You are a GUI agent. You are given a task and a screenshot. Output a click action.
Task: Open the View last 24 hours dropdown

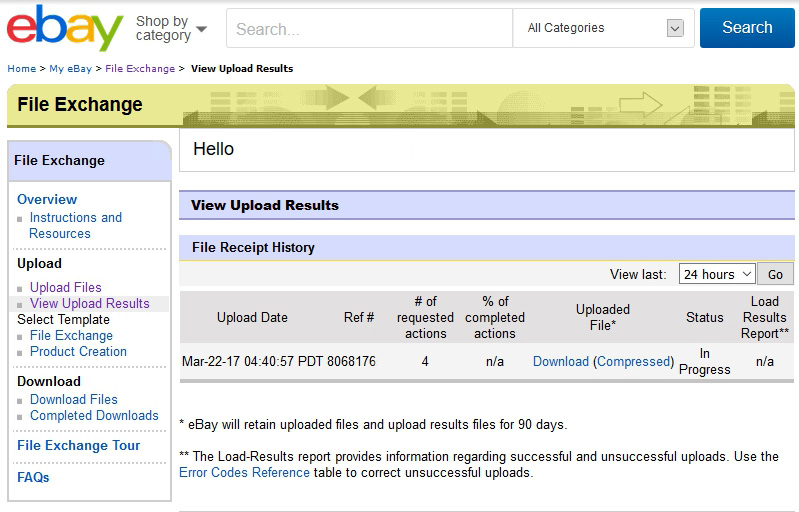click(717, 274)
